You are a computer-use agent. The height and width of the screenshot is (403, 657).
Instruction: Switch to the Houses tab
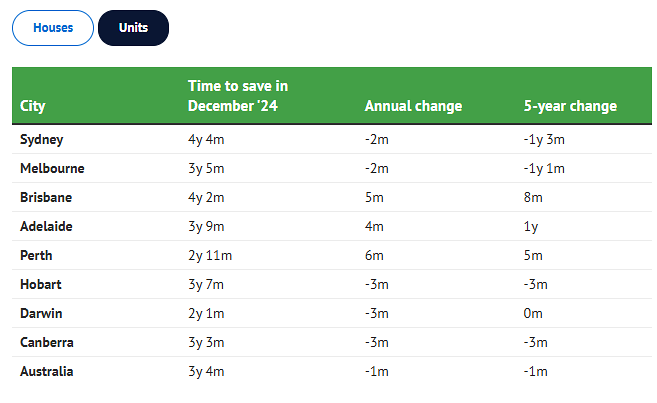pos(53,28)
